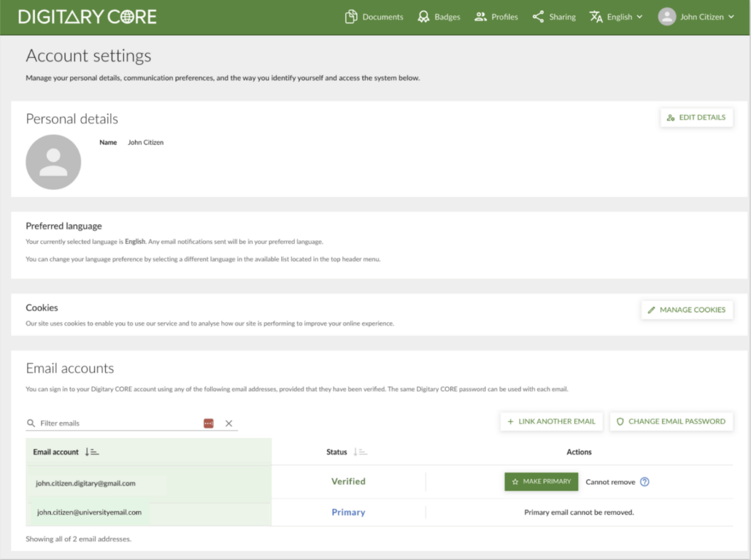751x560 pixels.
Task: Click the Manage Cookies button
Action: [x=686, y=310]
